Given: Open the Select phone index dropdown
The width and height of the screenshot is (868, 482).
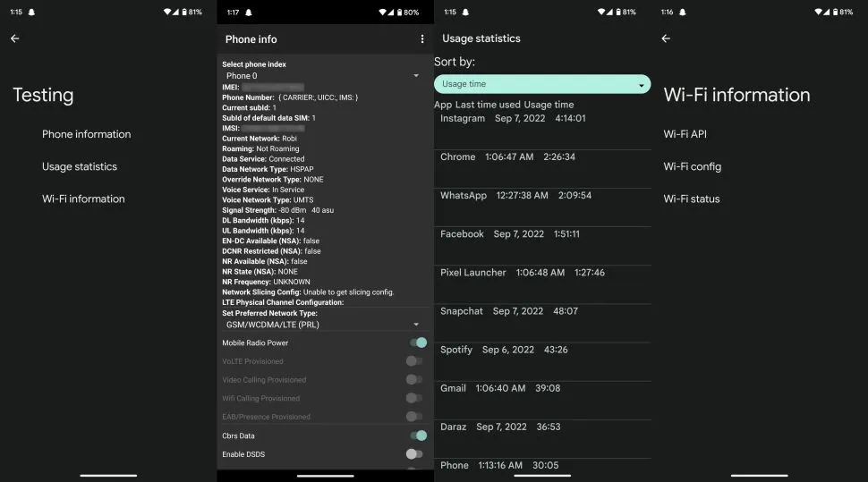Looking at the screenshot, I should [322, 76].
